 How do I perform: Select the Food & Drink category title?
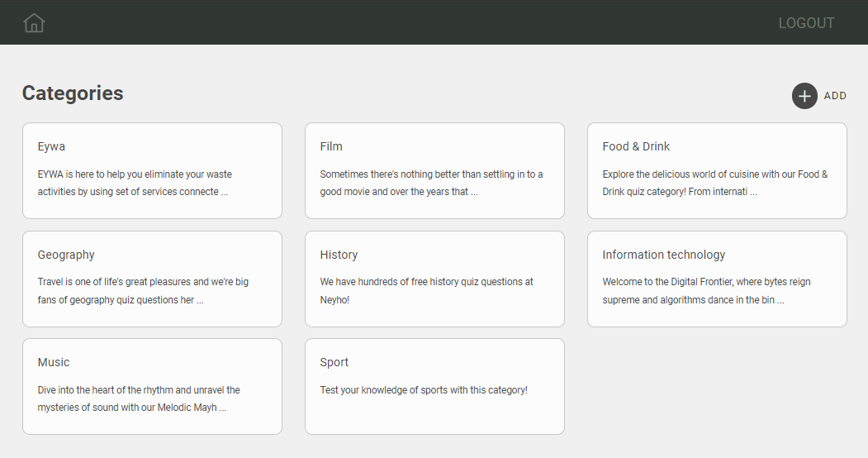pos(636,146)
